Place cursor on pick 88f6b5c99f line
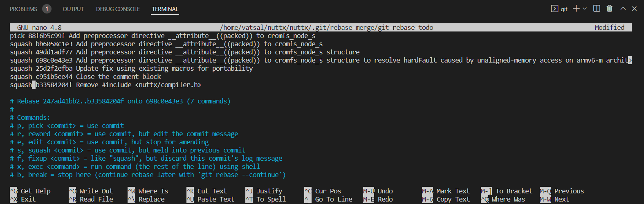Image resolution: width=644 pixels, height=204 pixels. (x=163, y=36)
